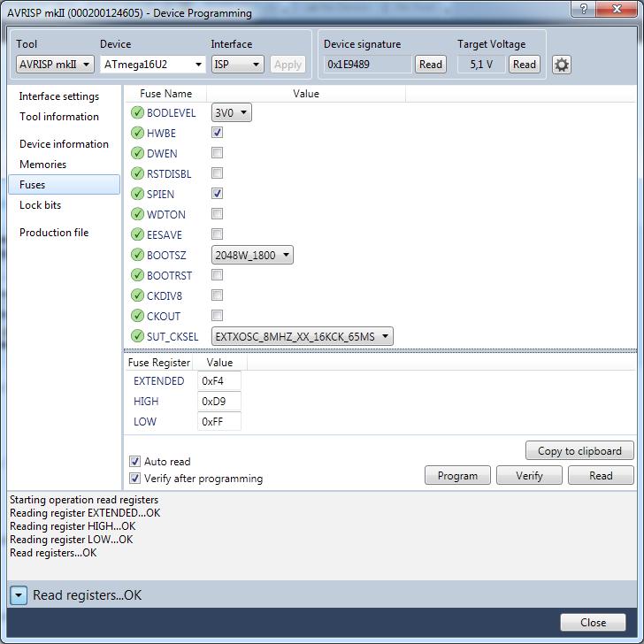The width and height of the screenshot is (644, 644).
Task: Uncheck Verify after programming
Action: coord(134,478)
